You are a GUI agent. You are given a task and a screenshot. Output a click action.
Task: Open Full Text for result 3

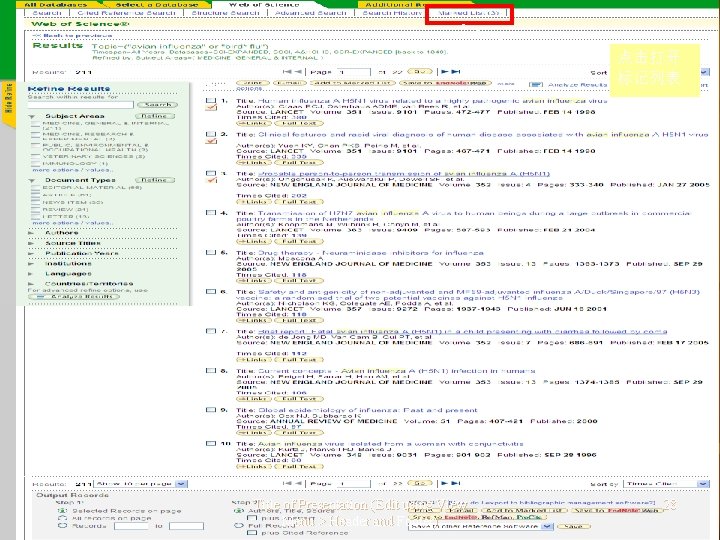(299, 202)
